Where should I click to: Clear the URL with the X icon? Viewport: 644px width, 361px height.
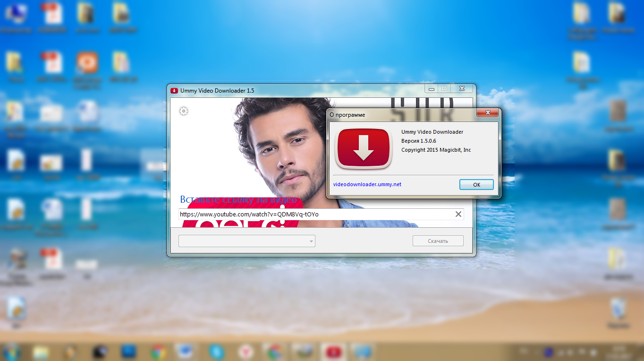pyautogui.click(x=458, y=214)
